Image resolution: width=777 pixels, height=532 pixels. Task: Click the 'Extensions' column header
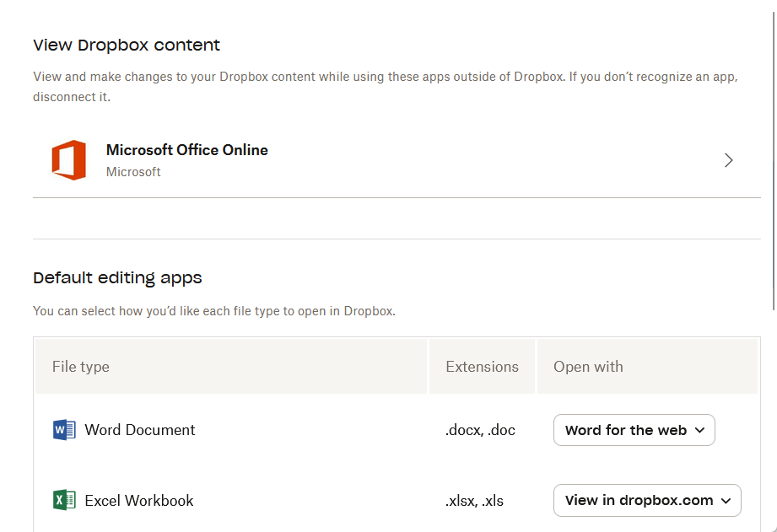(483, 367)
